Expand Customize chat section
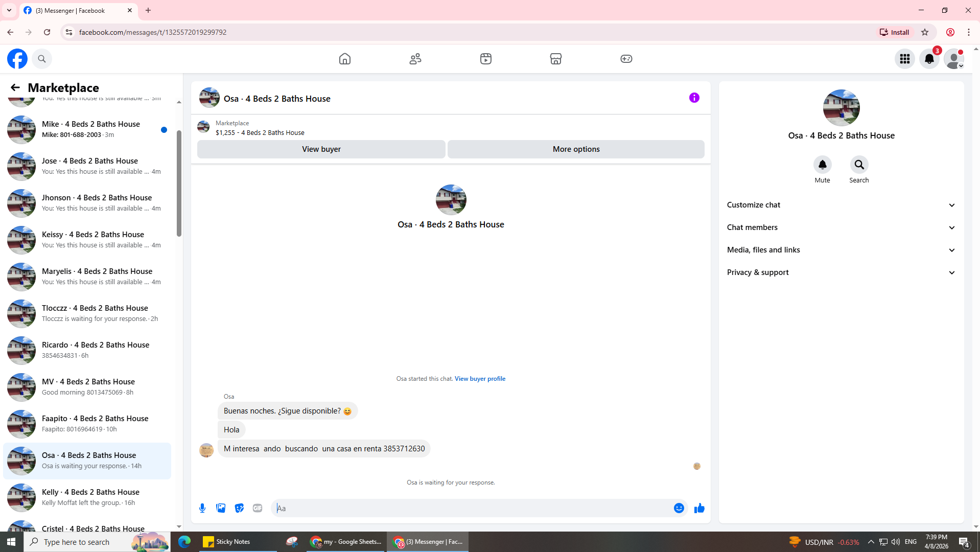 coord(841,205)
